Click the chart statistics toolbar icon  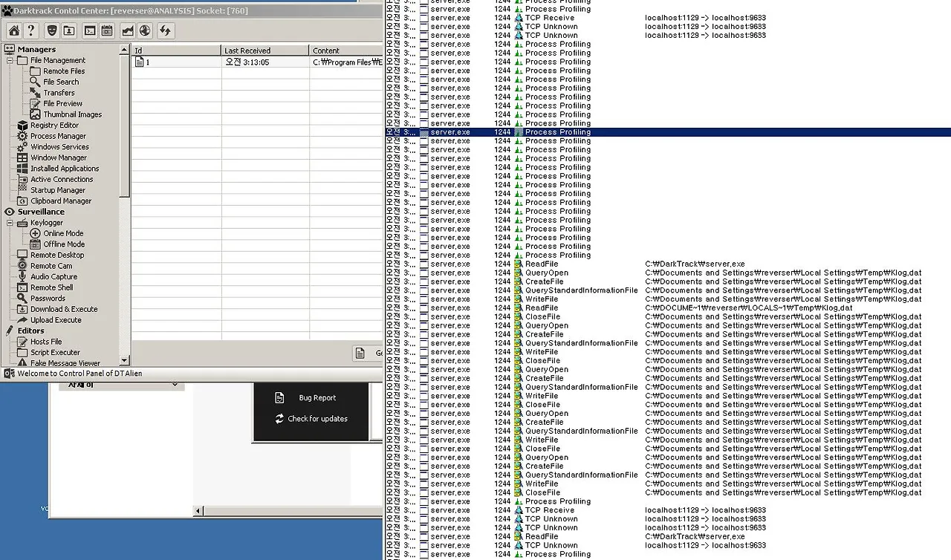pos(127,30)
